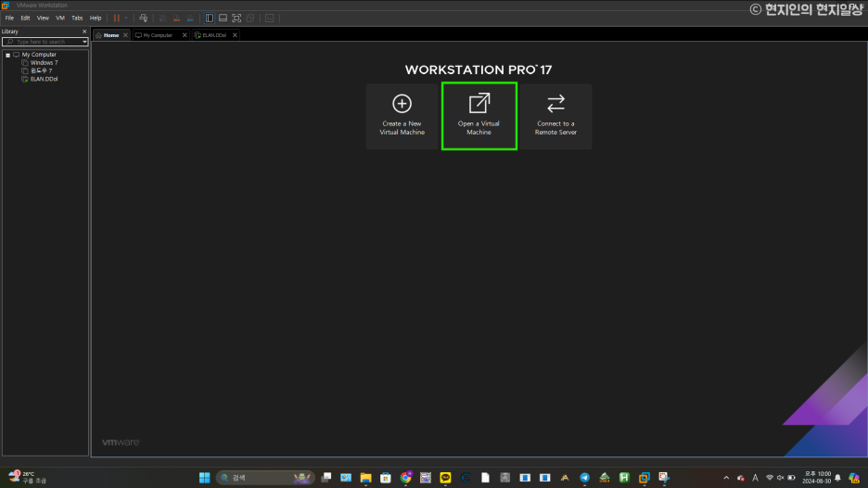Screen dimensions: 868x488
Task: Open File Explorer from the taskbar
Action: tap(365, 478)
